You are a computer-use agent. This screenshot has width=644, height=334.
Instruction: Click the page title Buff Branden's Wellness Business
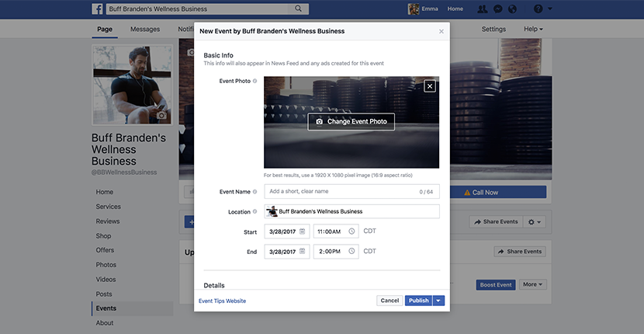[129, 149]
